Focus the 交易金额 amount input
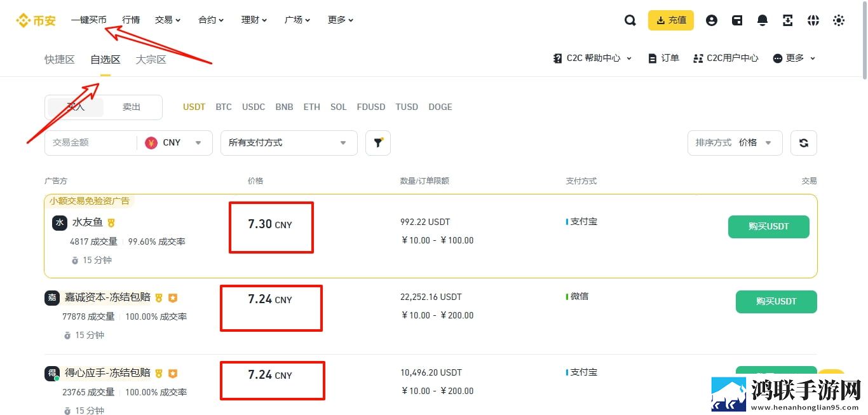Screen dimensions: 868x415 pyautogui.click(x=90, y=143)
